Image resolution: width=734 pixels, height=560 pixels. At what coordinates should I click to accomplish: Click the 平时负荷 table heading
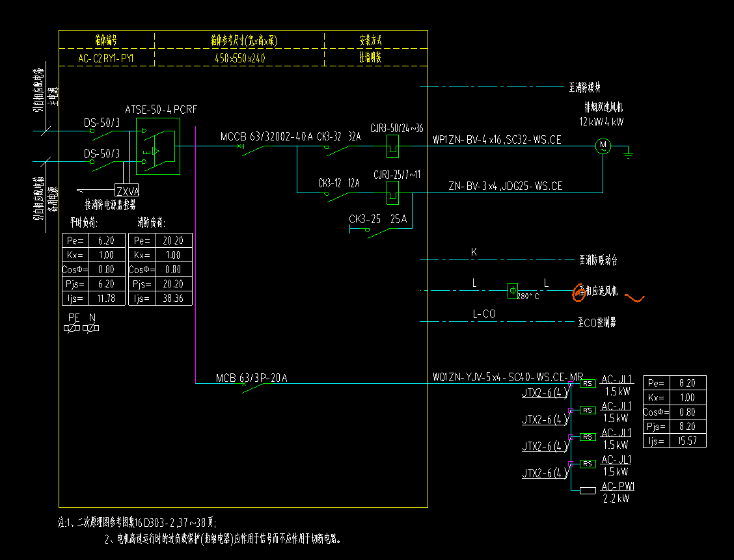click(84, 222)
